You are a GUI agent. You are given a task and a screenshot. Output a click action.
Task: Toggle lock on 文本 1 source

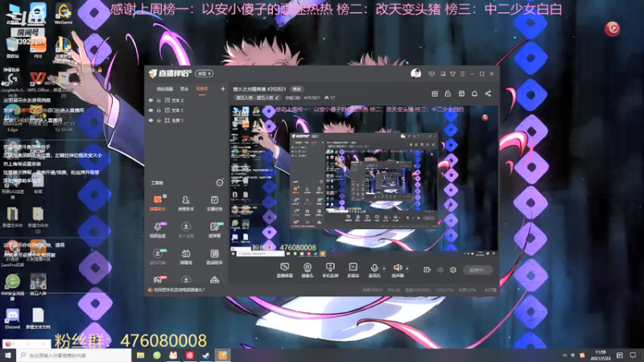click(x=159, y=110)
